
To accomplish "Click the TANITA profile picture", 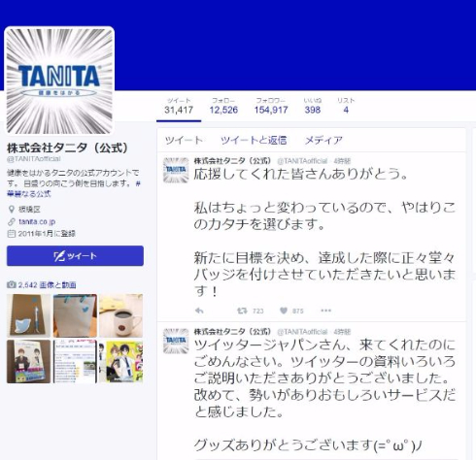I will coord(59,81).
